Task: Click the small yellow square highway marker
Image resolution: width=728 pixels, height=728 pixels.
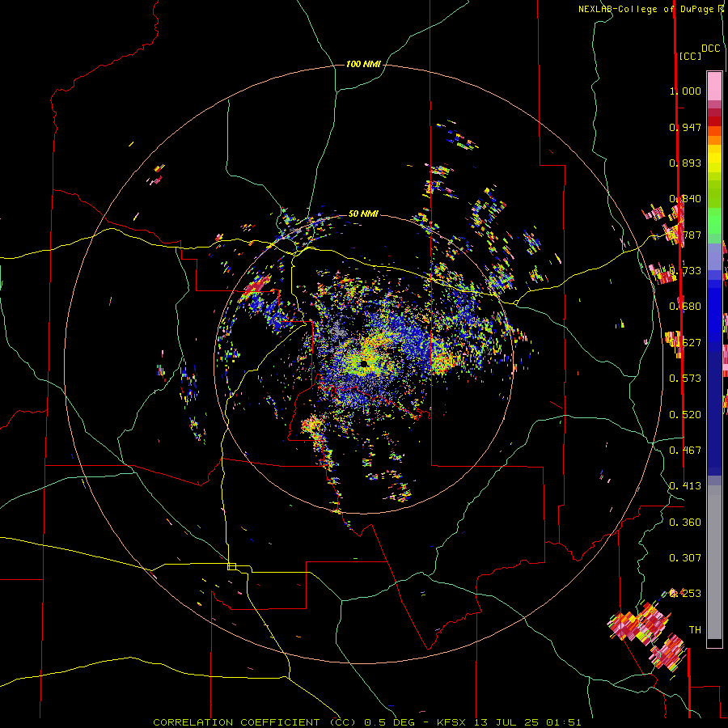Action: pyautogui.click(x=231, y=566)
